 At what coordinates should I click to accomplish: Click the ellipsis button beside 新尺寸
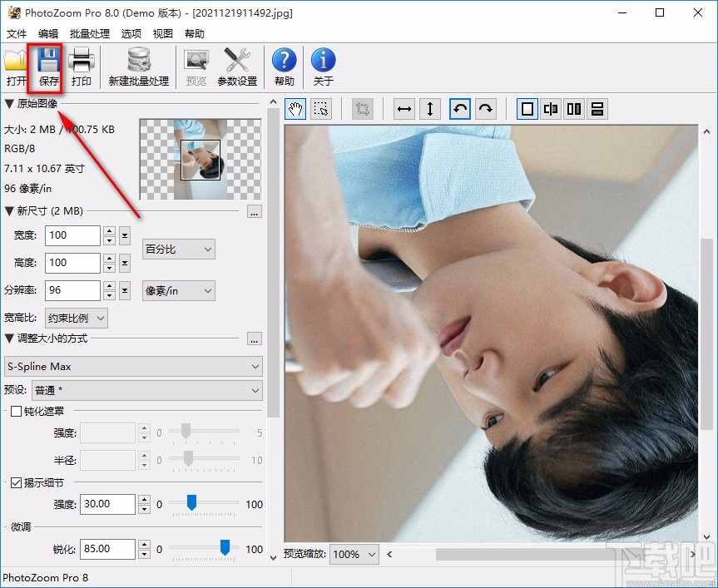click(255, 212)
